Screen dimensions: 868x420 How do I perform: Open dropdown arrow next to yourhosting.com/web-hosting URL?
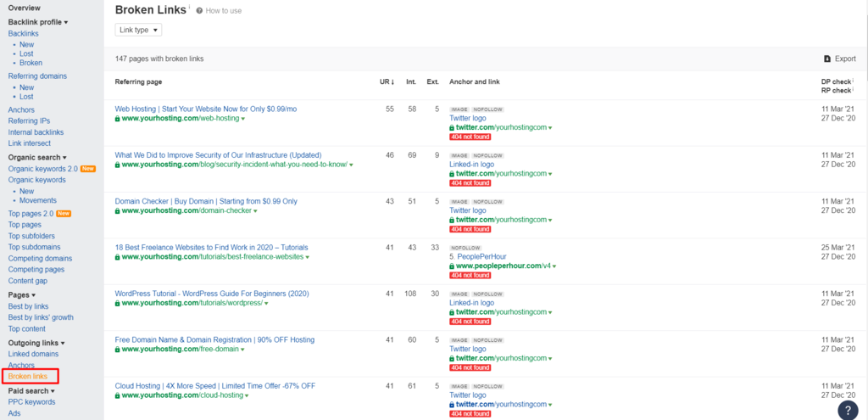click(243, 119)
